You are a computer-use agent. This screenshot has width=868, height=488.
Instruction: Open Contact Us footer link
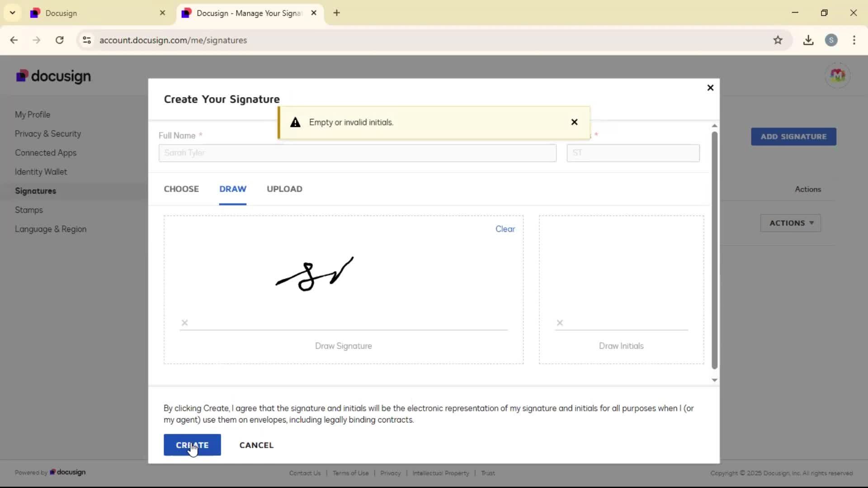tap(305, 473)
